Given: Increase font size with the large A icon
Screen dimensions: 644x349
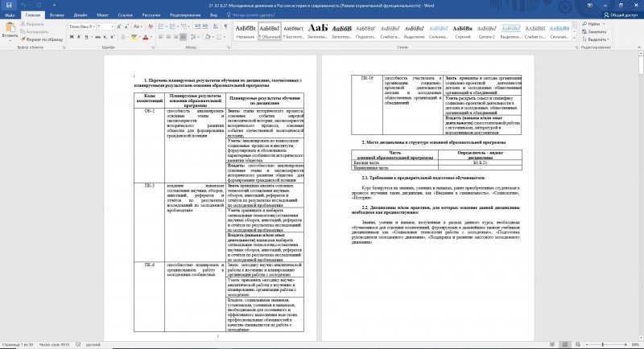Looking at the screenshot, I should pyautogui.click(x=119, y=27).
